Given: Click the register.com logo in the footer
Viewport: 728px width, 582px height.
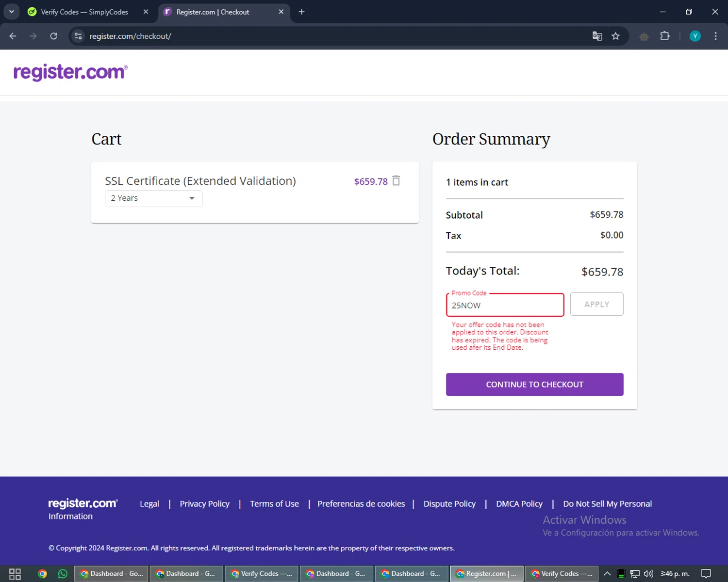Looking at the screenshot, I should click(x=83, y=503).
